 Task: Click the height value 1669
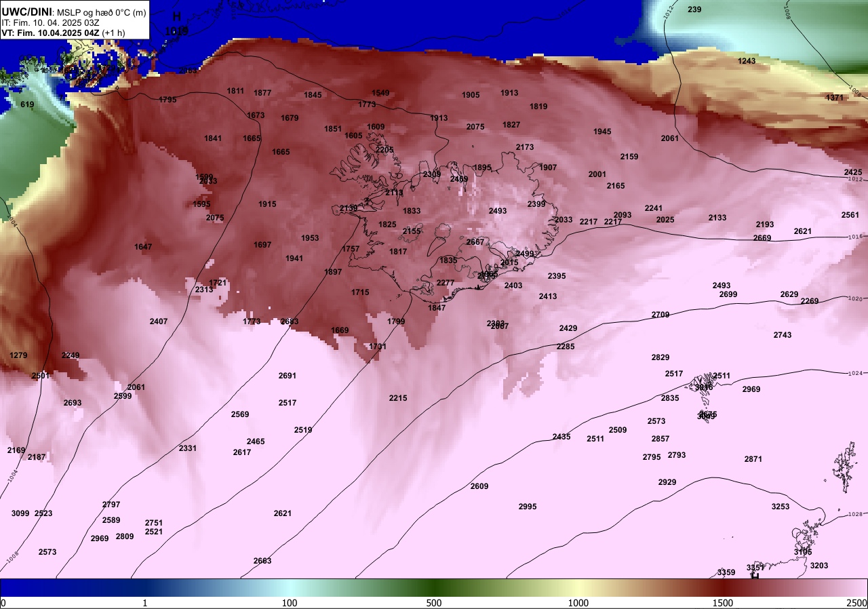pyautogui.click(x=340, y=330)
